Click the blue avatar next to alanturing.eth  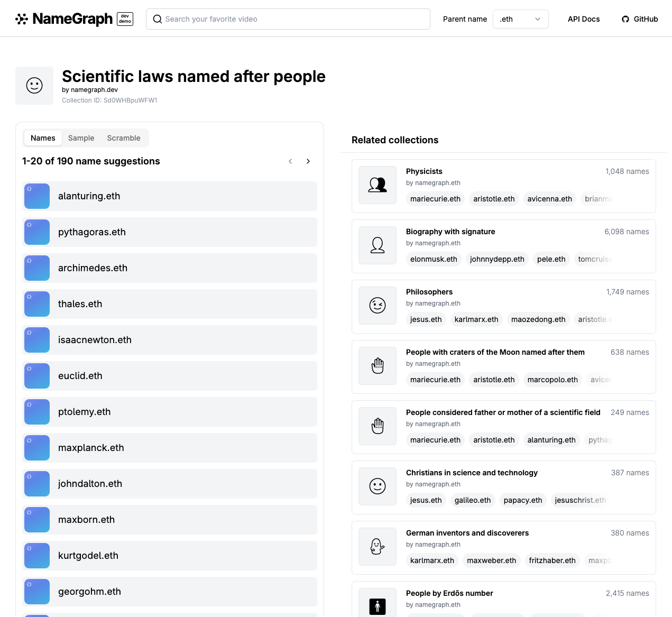click(x=37, y=196)
